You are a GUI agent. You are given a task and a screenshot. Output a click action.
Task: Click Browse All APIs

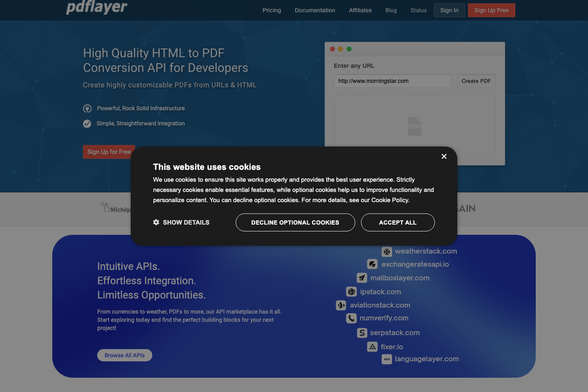tap(125, 355)
